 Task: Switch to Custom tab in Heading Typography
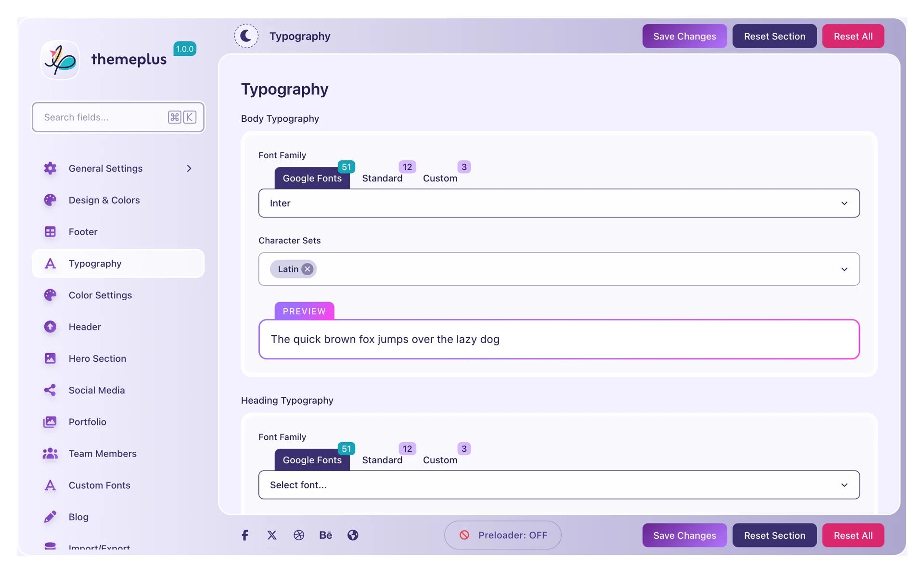click(x=440, y=460)
